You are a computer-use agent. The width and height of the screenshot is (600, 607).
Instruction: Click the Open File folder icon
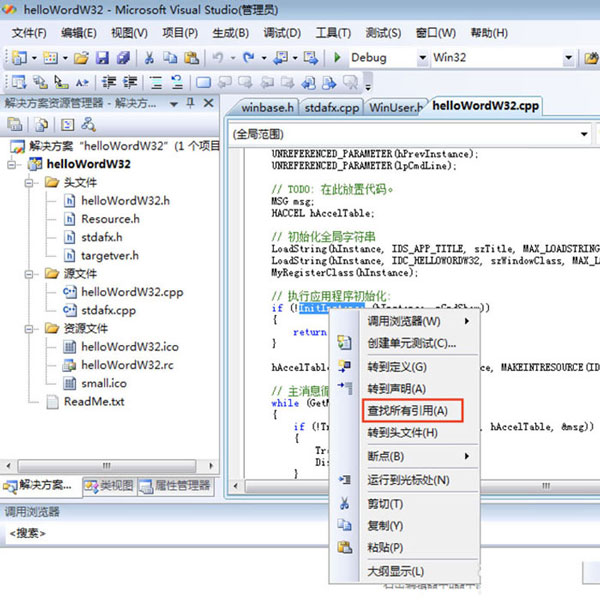click(x=80, y=58)
